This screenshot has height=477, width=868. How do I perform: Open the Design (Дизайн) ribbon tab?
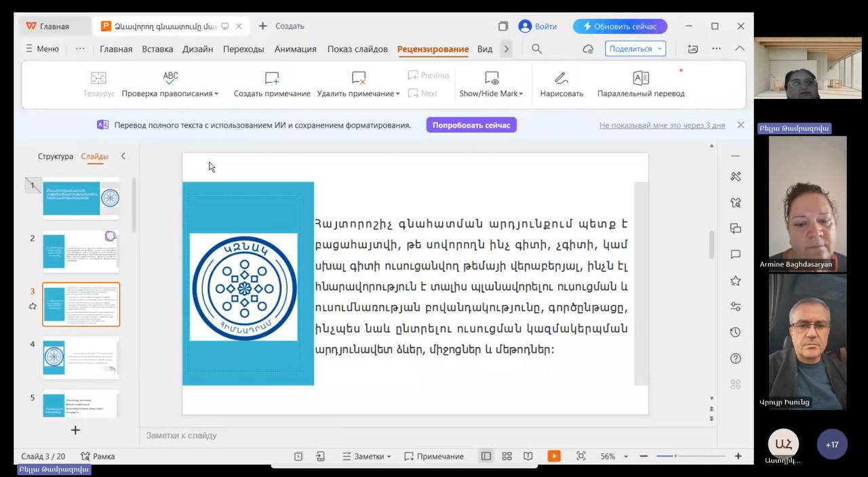coord(197,49)
